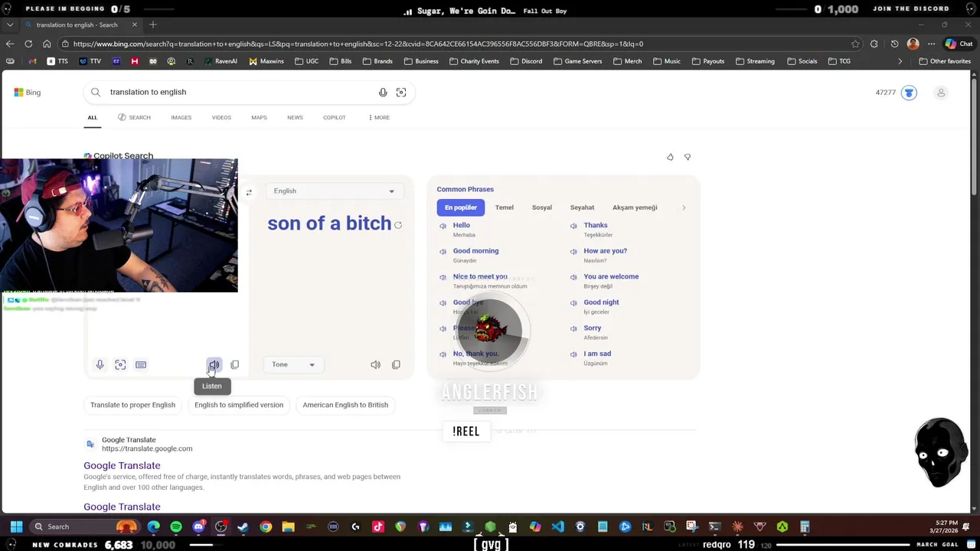980x551 pixels.
Task: Expand the More search categories menu
Action: [379, 117]
